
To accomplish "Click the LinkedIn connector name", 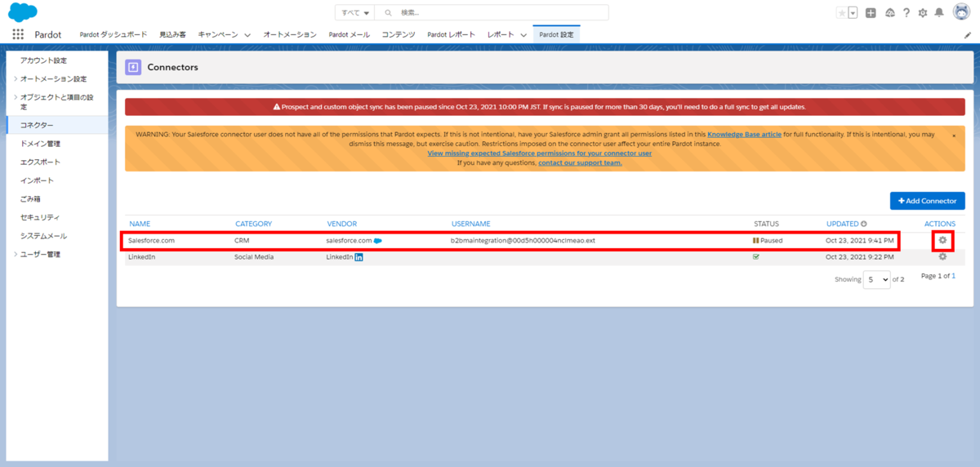I will [x=141, y=256].
